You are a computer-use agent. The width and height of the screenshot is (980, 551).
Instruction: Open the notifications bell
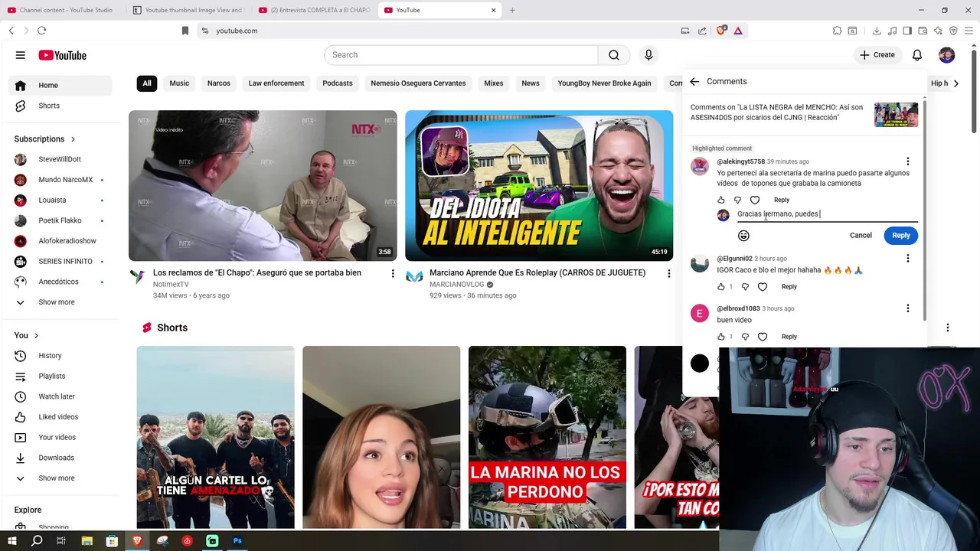tap(917, 55)
